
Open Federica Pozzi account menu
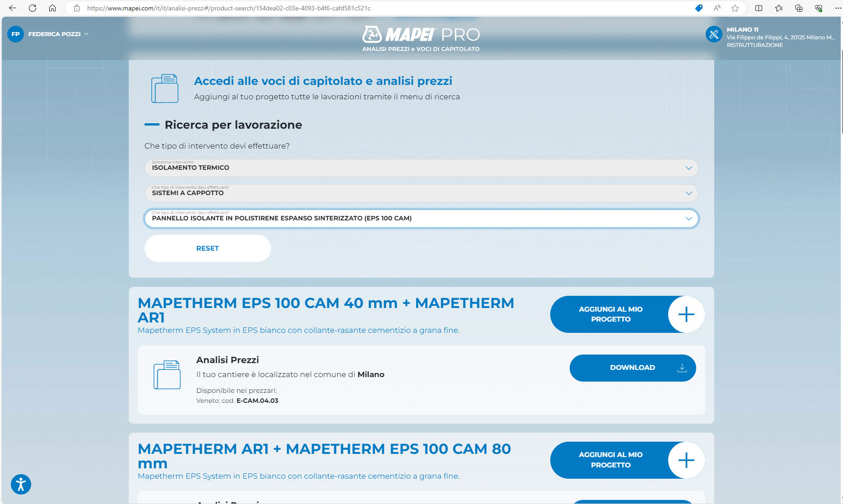coord(58,34)
